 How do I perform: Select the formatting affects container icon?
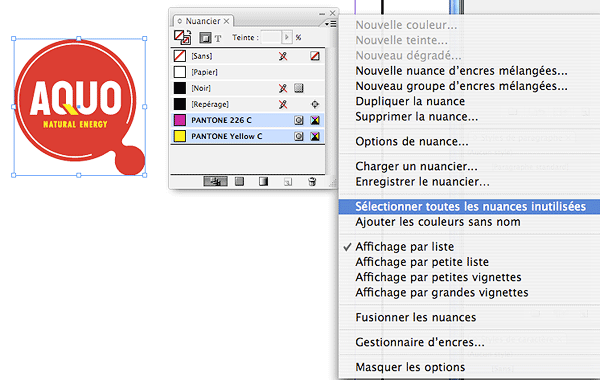coord(205,38)
